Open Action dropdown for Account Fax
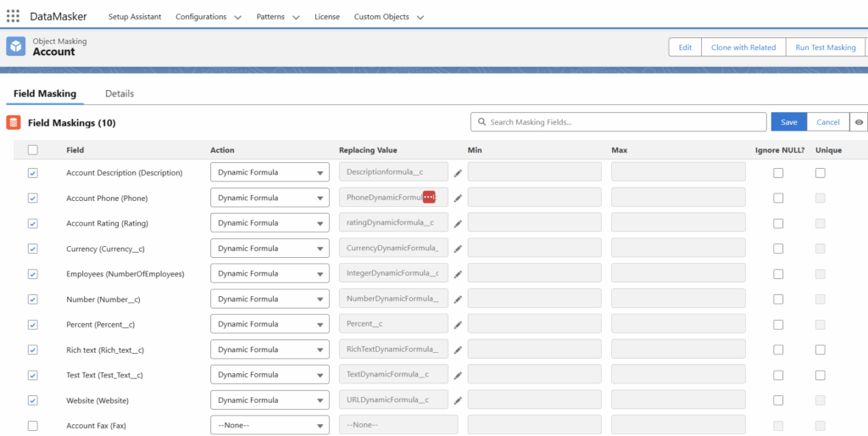 click(x=270, y=425)
